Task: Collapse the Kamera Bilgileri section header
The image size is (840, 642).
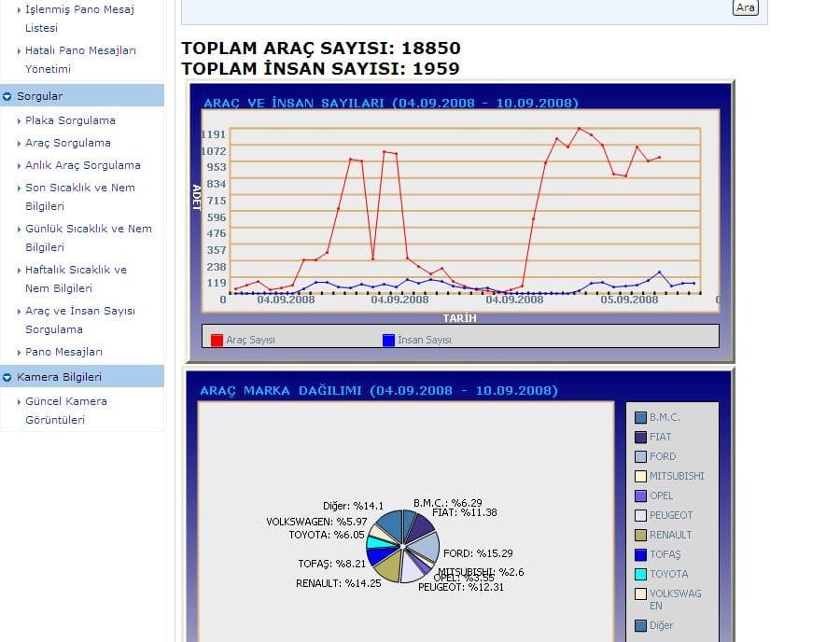Action: tap(82, 376)
